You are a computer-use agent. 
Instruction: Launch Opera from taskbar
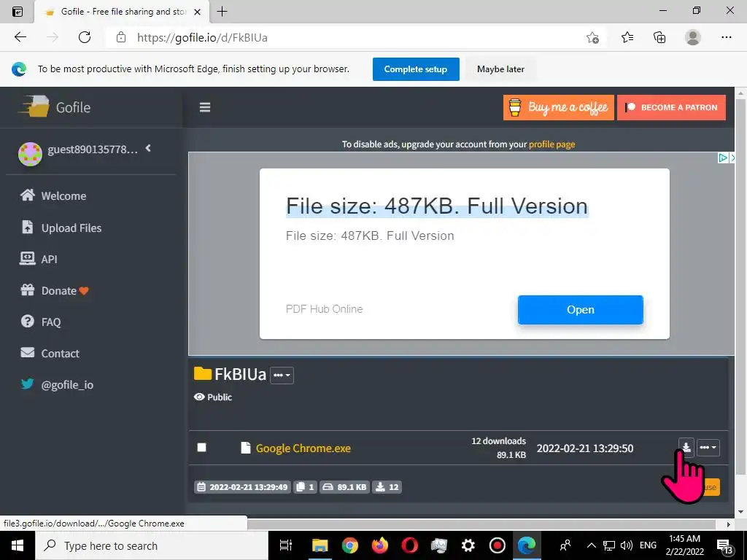[x=409, y=545]
